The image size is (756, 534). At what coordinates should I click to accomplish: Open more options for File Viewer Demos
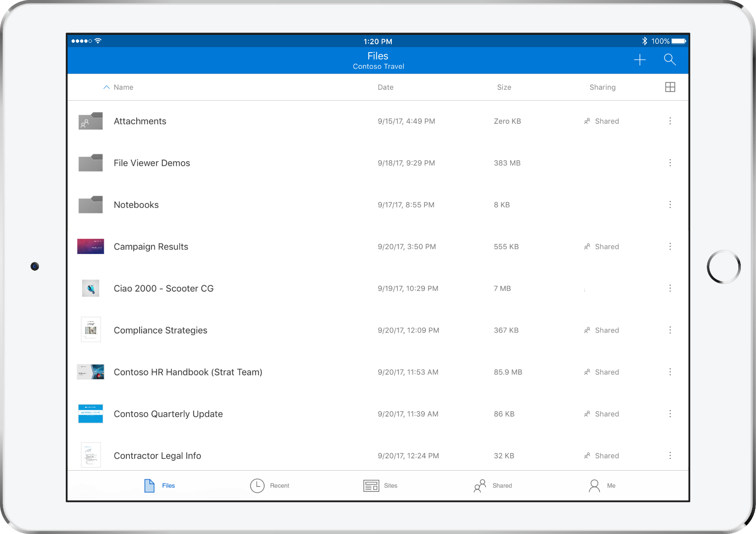click(670, 163)
